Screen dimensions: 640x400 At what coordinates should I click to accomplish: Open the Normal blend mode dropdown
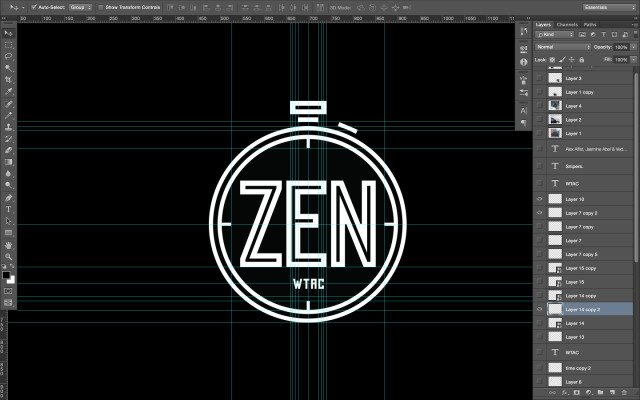(562, 47)
